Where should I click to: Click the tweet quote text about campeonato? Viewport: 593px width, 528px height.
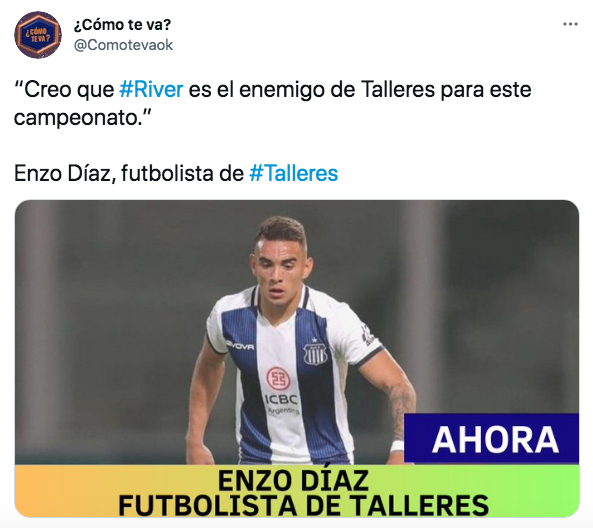point(272,103)
